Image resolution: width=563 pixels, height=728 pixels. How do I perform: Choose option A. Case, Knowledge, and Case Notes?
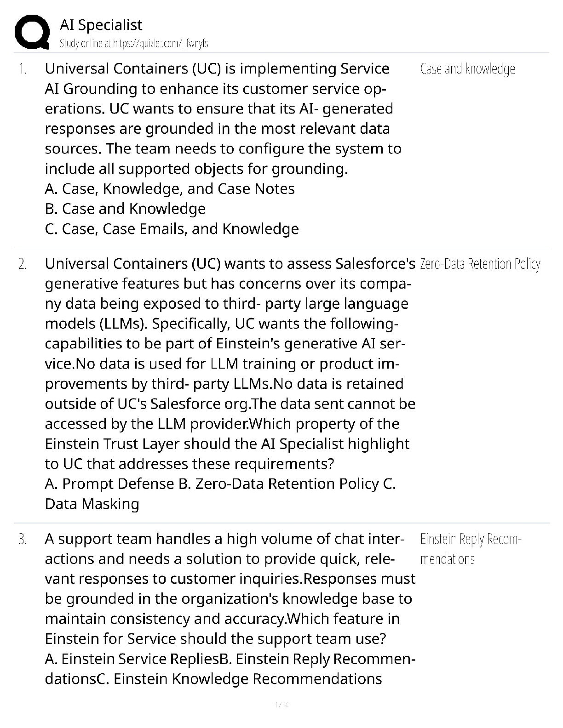(170, 189)
